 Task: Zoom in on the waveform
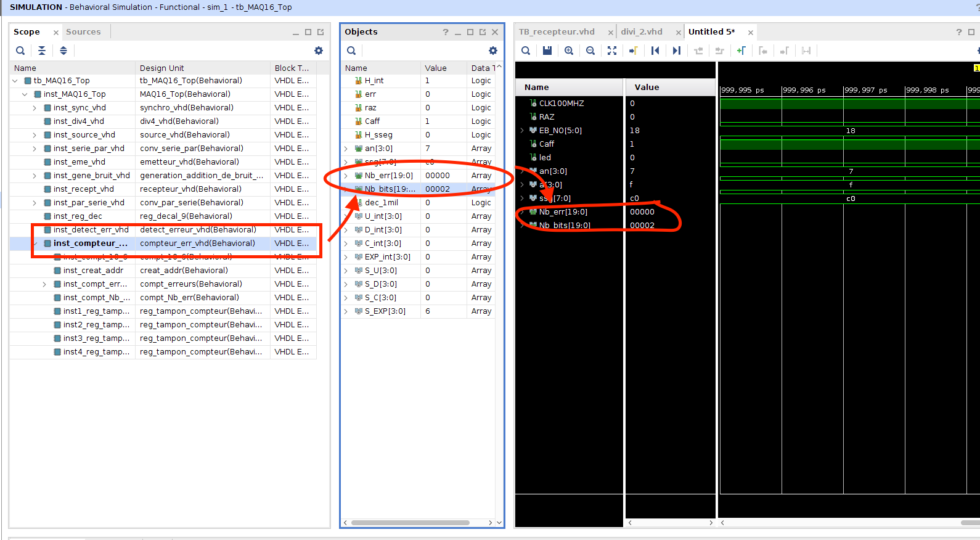(569, 51)
